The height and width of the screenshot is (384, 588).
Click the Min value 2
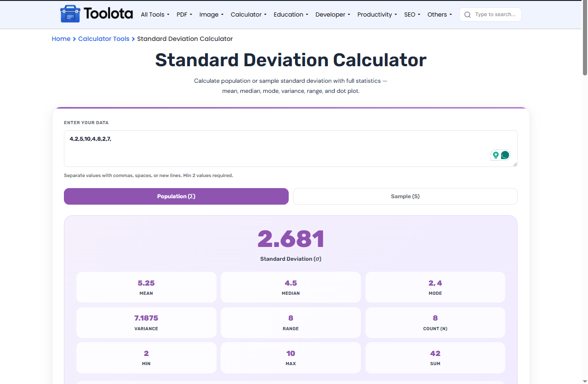point(146,354)
